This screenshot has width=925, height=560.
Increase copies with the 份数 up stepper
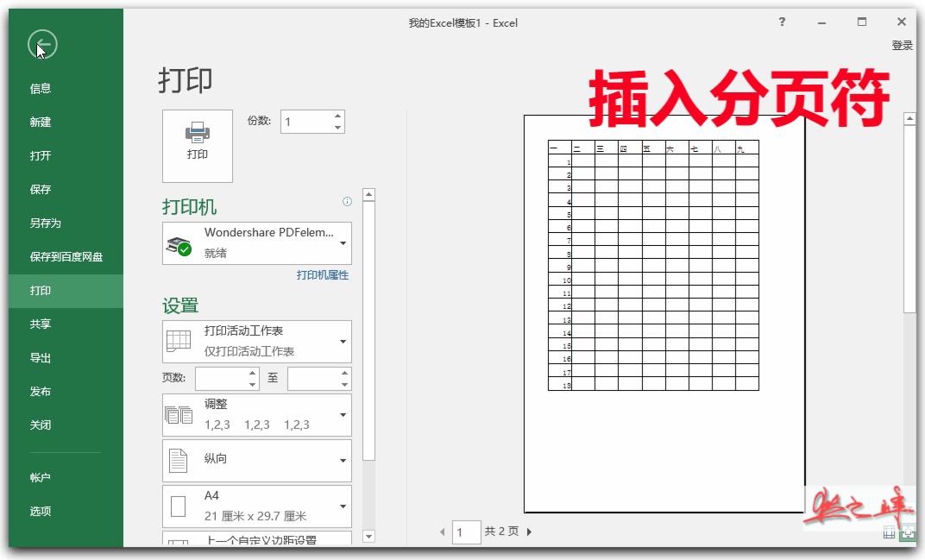[337, 115]
